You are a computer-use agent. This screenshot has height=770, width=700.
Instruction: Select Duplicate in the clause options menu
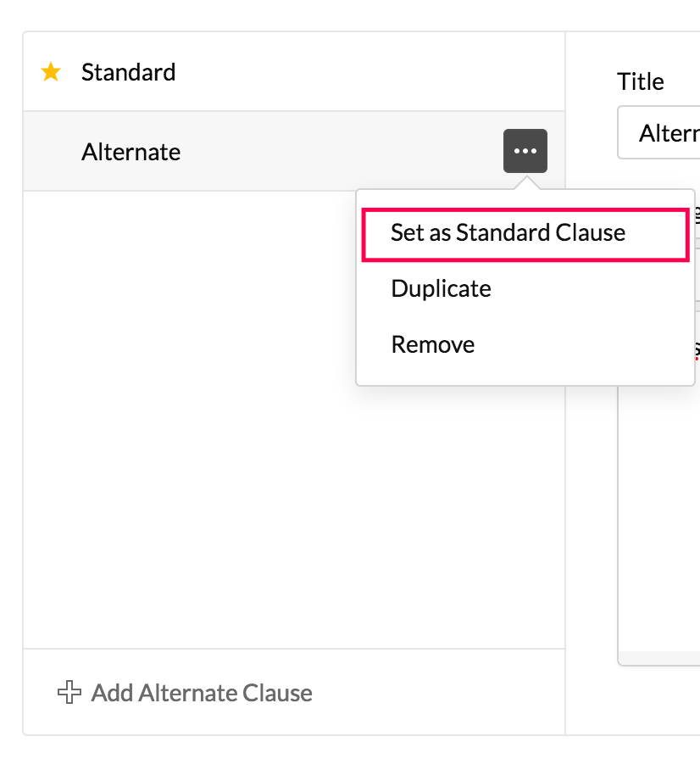coord(441,289)
